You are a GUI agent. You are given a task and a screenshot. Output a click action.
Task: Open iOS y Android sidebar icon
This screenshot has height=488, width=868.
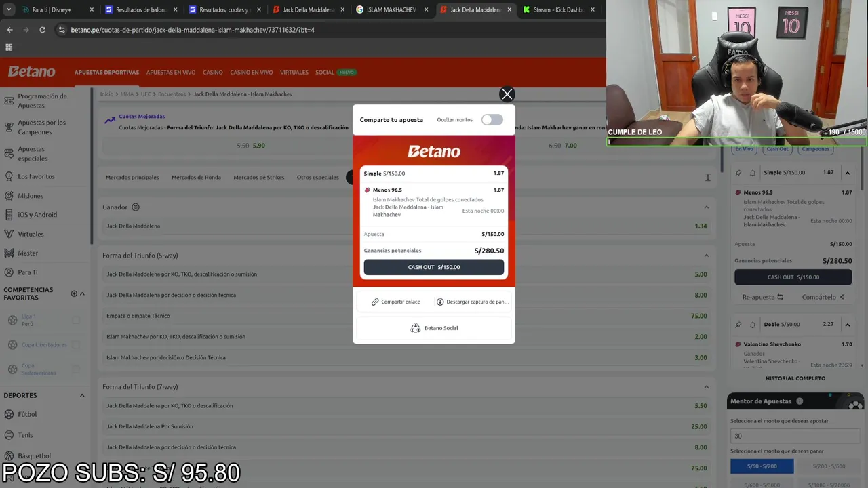(x=9, y=215)
